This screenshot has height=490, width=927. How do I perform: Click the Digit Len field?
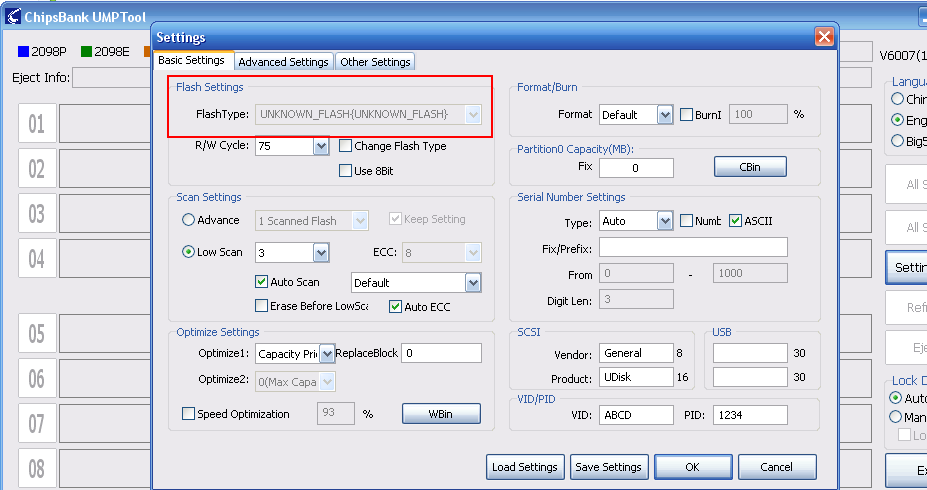[636, 299]
